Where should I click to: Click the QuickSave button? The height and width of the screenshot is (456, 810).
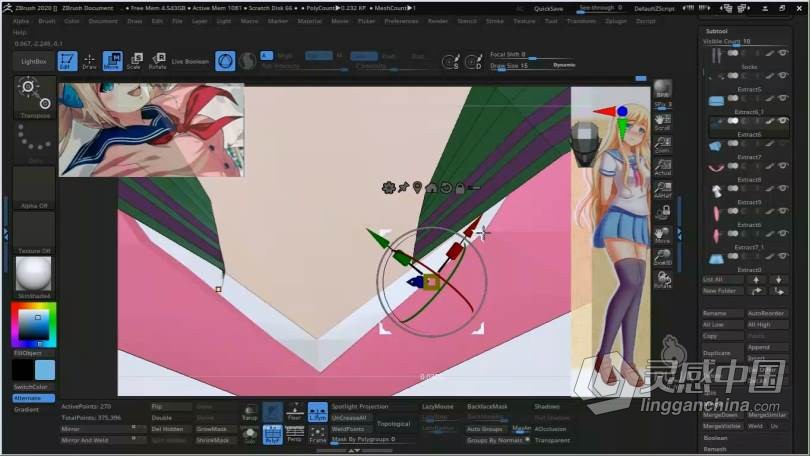[x=549, y=9]
